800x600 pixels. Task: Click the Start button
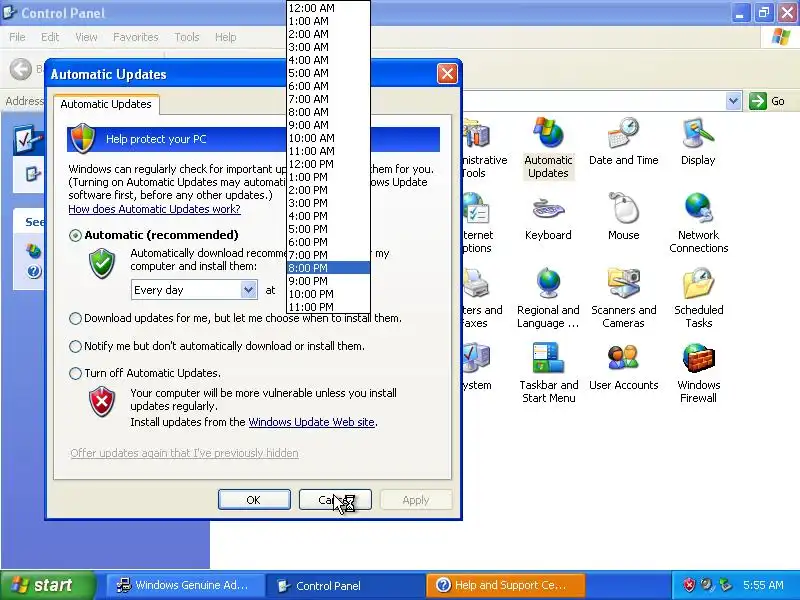pyautogui.click(x=47, y=585)
